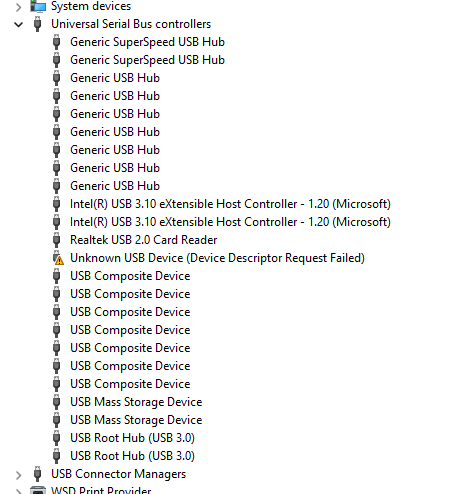463x494 pixels.
Task: Click the USB Connector Managers category icon
Action: point(38,474)
